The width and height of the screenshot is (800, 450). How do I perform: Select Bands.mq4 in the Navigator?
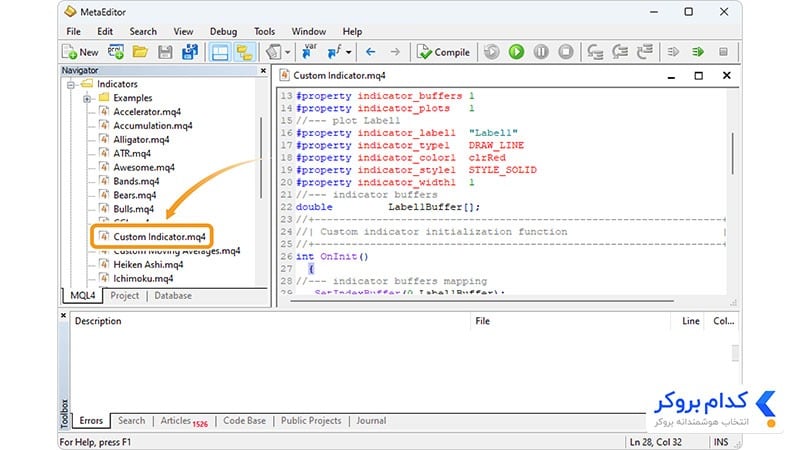coord(136,181)
